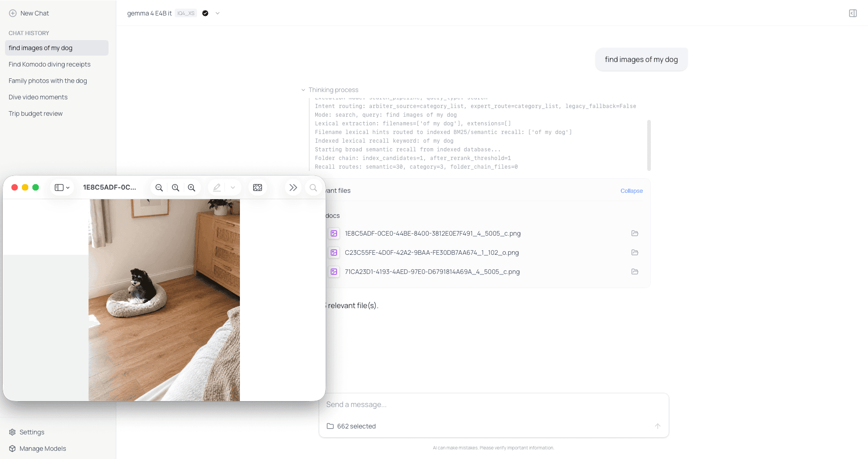Click the send arrow button
The height and width of the screenshot is (459, 868).
657,426
